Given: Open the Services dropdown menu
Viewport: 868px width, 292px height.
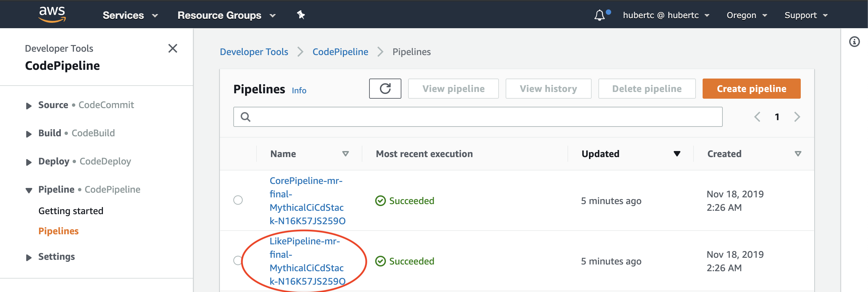Looking at the screenshot, I should click(x=130, y=15).
